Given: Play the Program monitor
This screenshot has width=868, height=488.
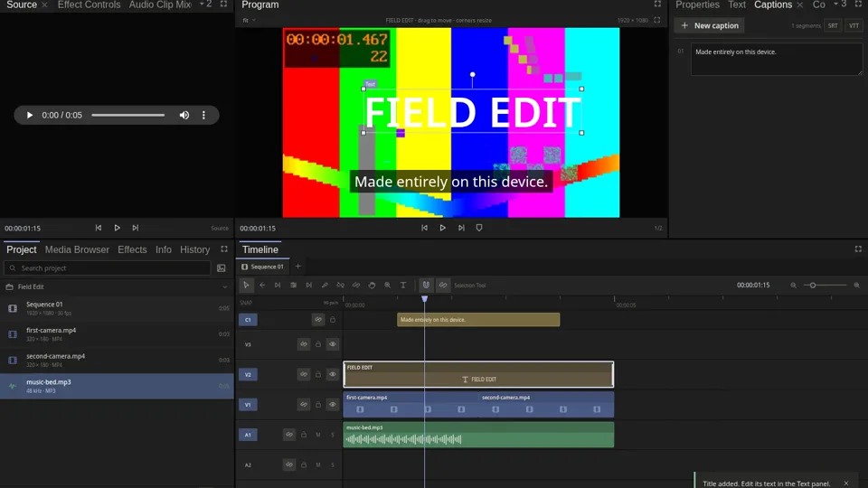Looking at the screenshot, I should [443, 228].
